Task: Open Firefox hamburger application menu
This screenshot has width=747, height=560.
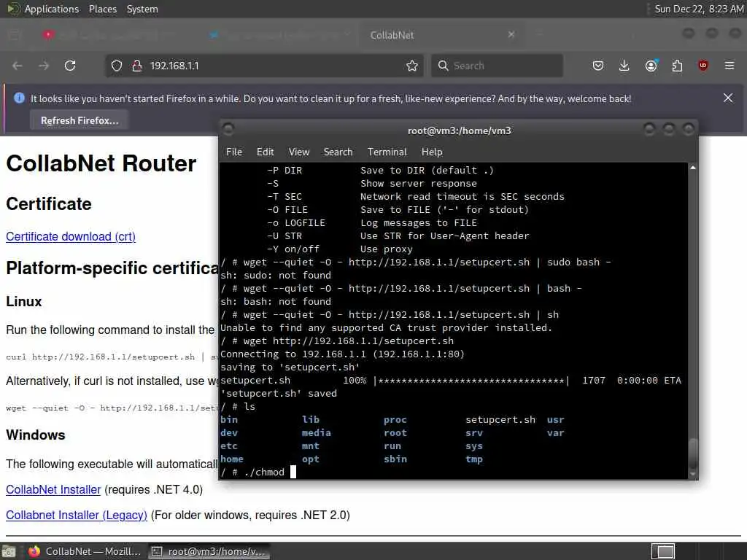Action: [729, 66]
